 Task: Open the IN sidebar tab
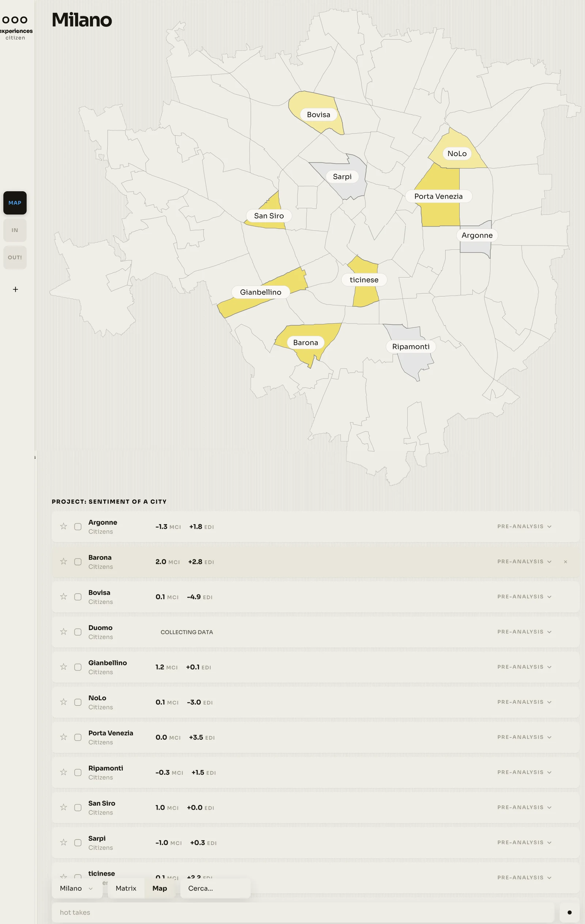[15, 230]
